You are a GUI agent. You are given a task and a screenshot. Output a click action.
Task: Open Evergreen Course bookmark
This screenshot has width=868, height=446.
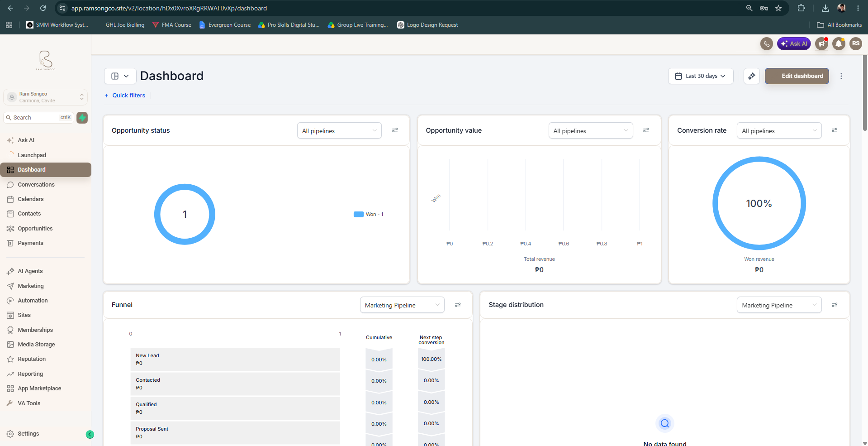click(225, 25)
